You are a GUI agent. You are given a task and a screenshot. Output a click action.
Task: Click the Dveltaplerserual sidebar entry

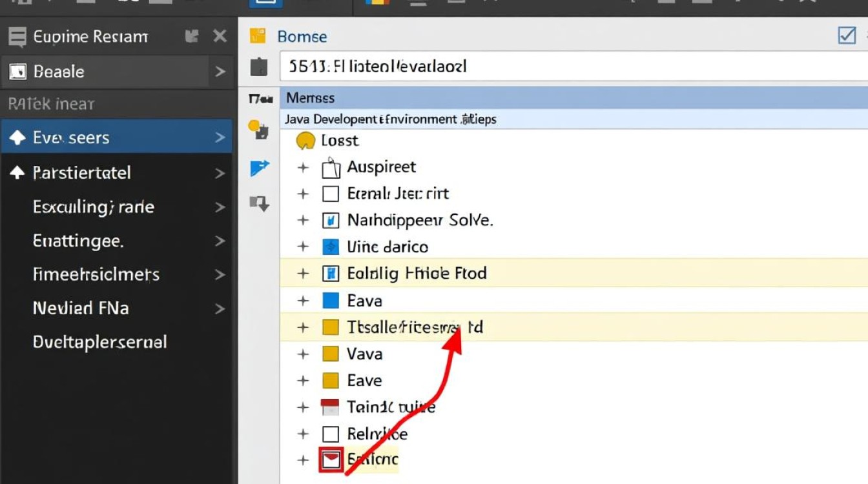[x=100, y=342]
